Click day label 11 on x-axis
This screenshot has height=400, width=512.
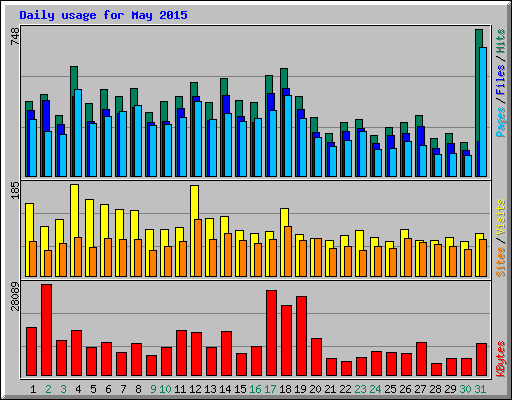(180, 389)
